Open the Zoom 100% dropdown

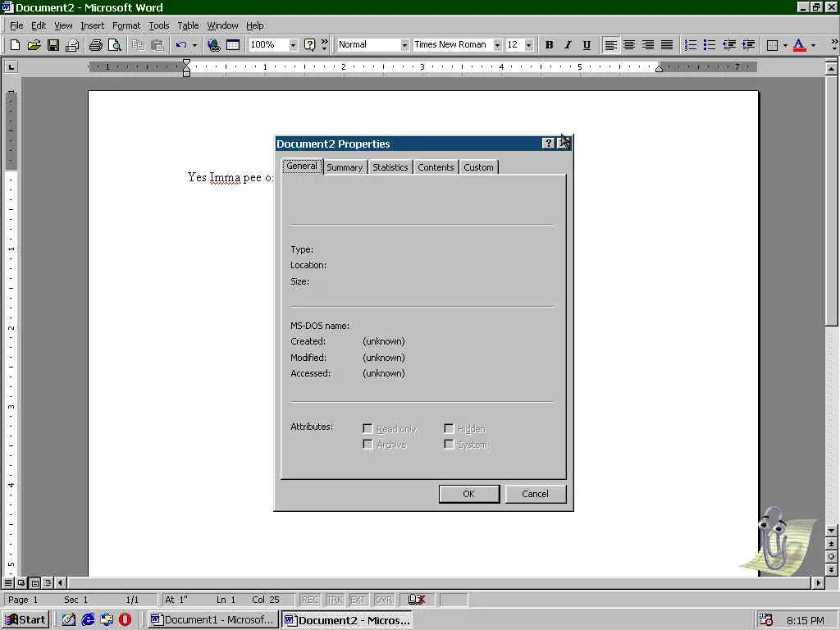293,45
